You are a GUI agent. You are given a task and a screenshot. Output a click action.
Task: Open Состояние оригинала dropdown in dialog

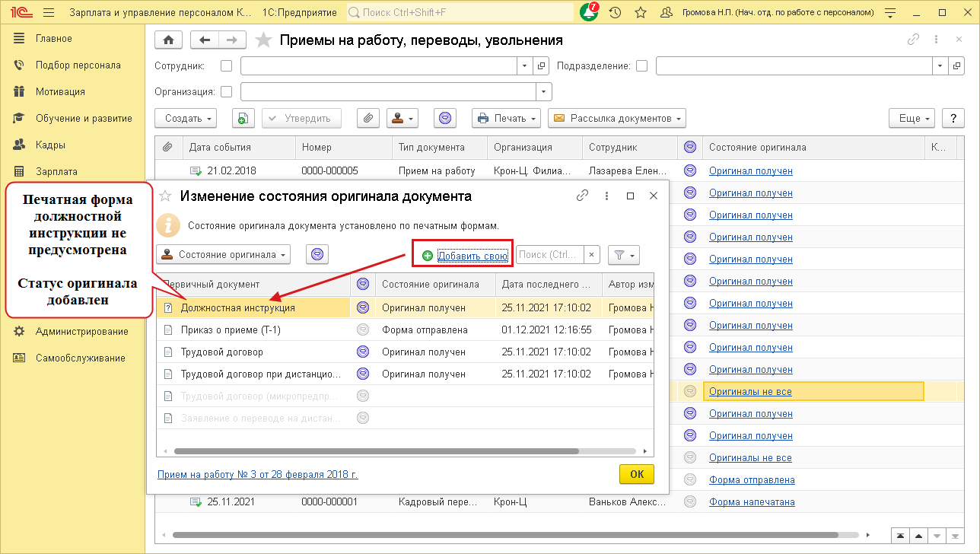[223, 254]
